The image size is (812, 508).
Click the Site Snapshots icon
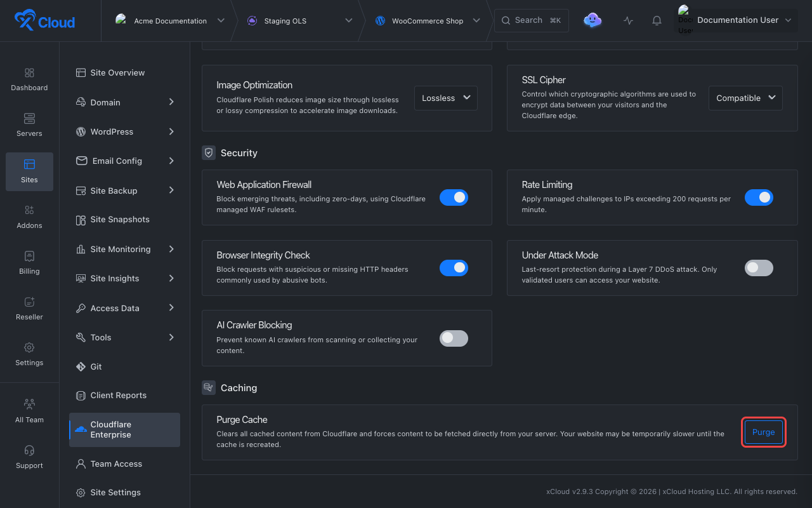(81, 220)
